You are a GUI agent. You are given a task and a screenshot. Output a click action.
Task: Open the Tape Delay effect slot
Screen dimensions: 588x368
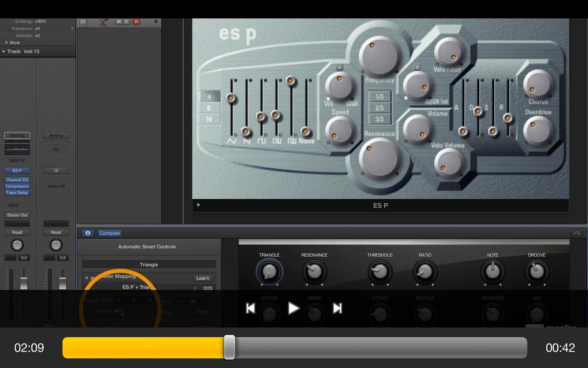coord(17,193)
